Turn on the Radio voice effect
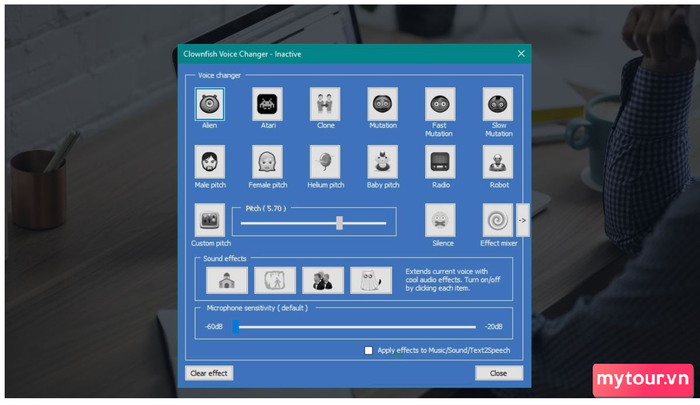The width and height of the screenshot is (700, 405). [x=440, y=162]
